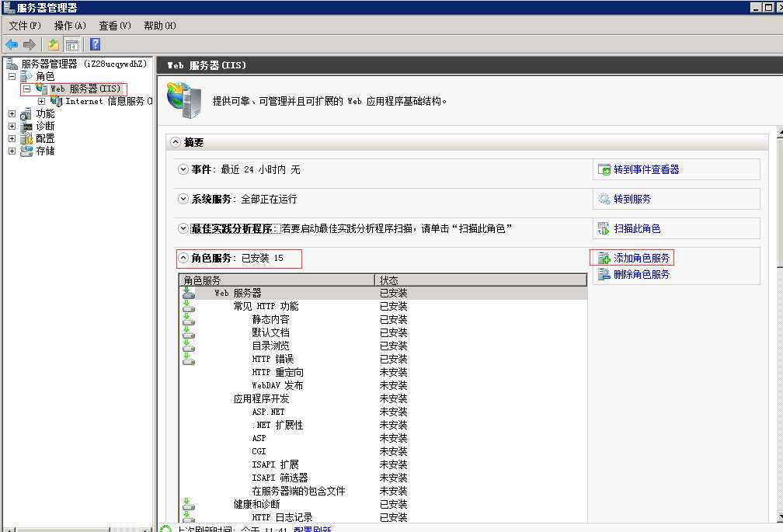Click the 功能 tree icon
Image resolution: width=783 pixels, height=532 pixels.
tap(26, 114)
